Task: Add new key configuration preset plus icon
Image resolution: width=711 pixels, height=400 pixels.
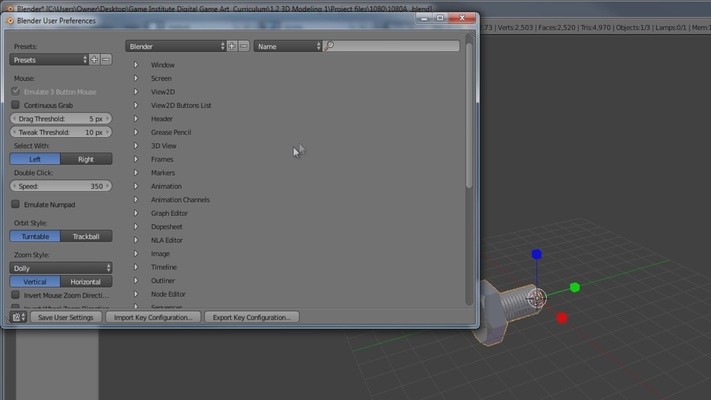Action: click(x=232, y=46)
